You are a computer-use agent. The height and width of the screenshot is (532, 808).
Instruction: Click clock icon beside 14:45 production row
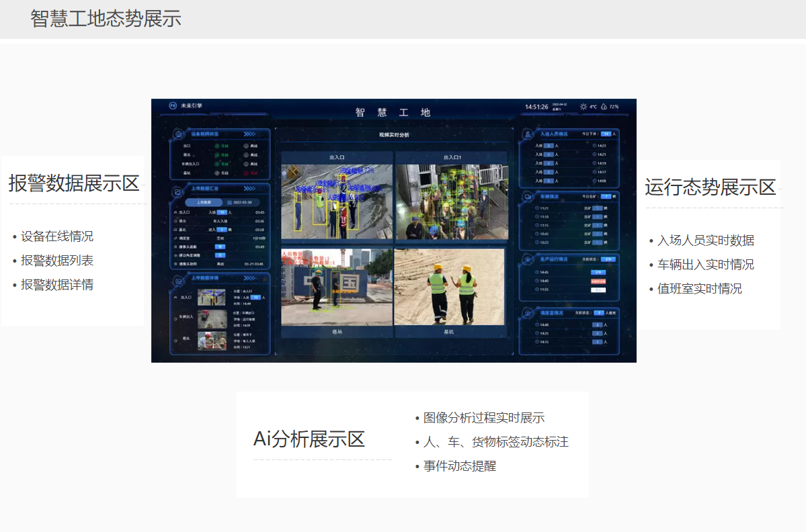pyautogui.click(x=536, y=272)
